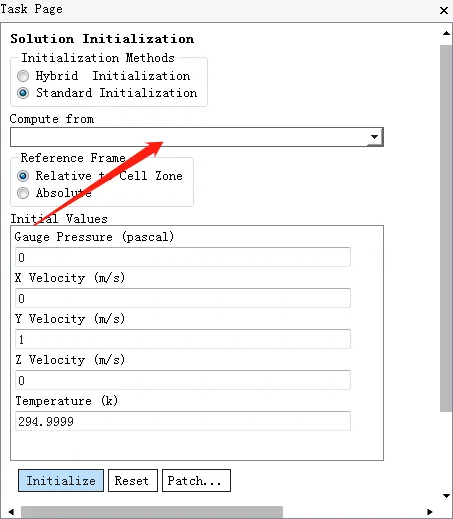The image size is (453, 519).
Task: Click the Gauge Pressure input field
Action: pos(183,257)
